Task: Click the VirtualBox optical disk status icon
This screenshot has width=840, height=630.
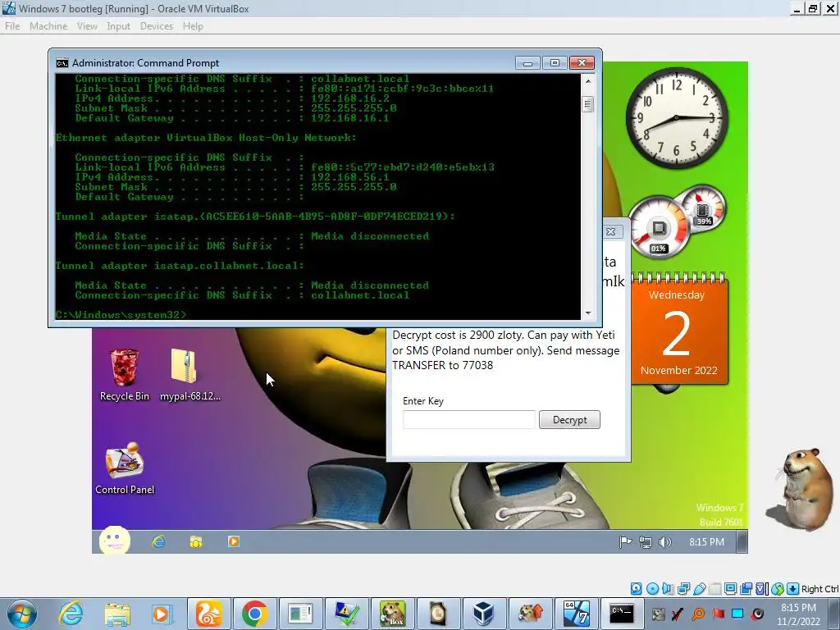Action: (652, 589)
